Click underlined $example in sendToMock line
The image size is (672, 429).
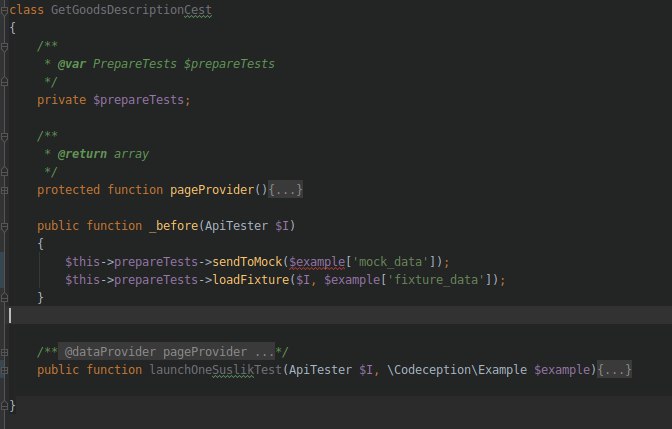[x=317, y=262]
